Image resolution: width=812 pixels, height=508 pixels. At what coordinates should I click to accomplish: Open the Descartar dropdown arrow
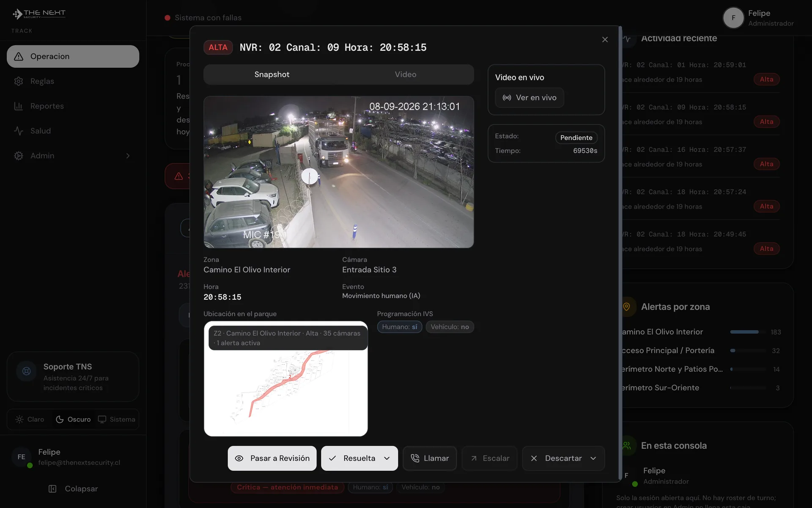[593, 458]
